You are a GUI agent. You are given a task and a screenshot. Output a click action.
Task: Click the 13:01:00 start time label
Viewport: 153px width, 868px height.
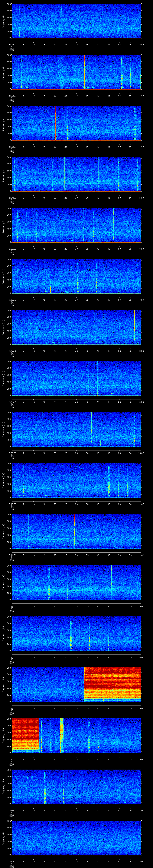pyautogui.click(x=12, y=44)
